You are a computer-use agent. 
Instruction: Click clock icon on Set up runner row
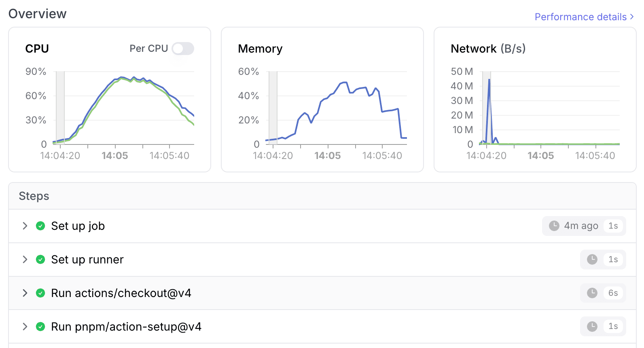pyautogui.click(x=592, y=259)
